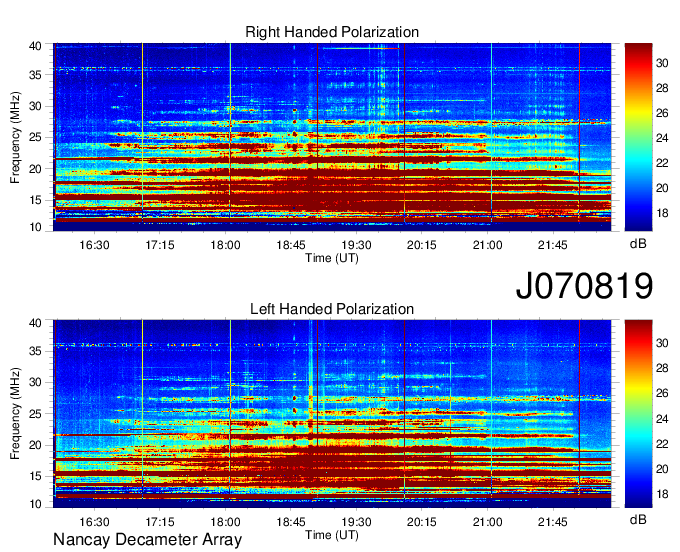Select the "22" dB tick on lower colorbar
The image size is (680, 552).
pos(662,444)
